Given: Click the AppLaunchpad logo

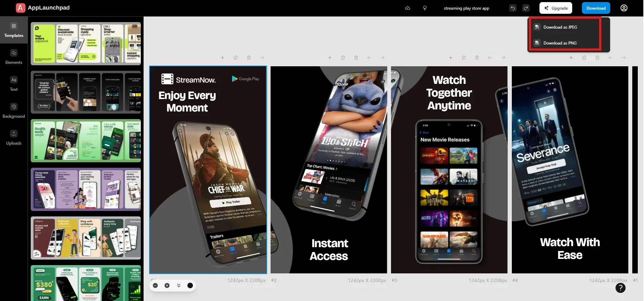Looking at the screenshot, I should tap(43, 8).
